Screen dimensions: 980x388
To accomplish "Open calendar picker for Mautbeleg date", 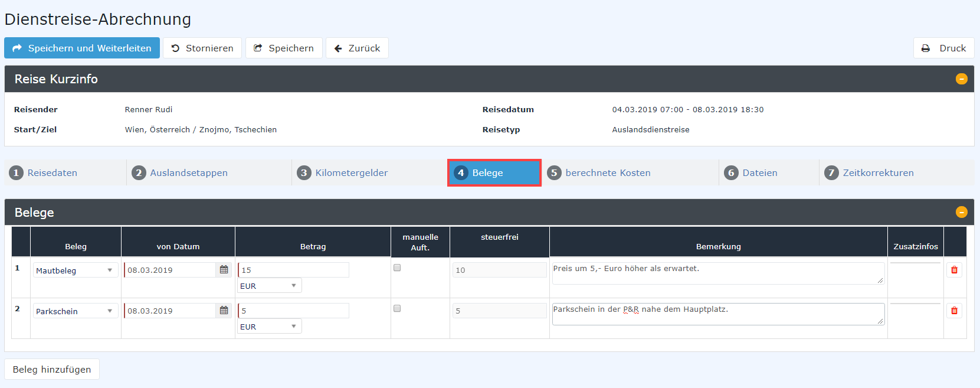I will pyautogui.click(x=224, y=269).
